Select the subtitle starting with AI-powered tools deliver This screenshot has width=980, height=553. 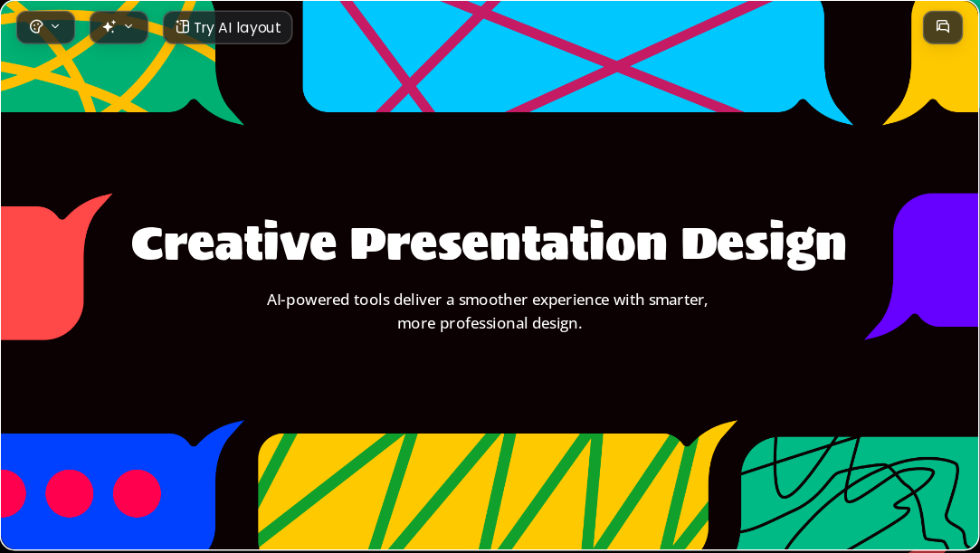click(x=488, y=311)
